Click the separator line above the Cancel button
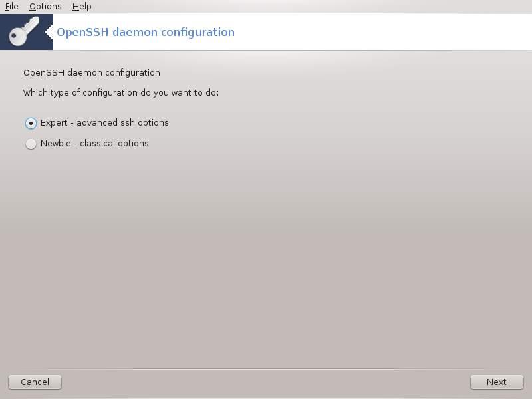This screenshot has height=399, width=532. 266,369
